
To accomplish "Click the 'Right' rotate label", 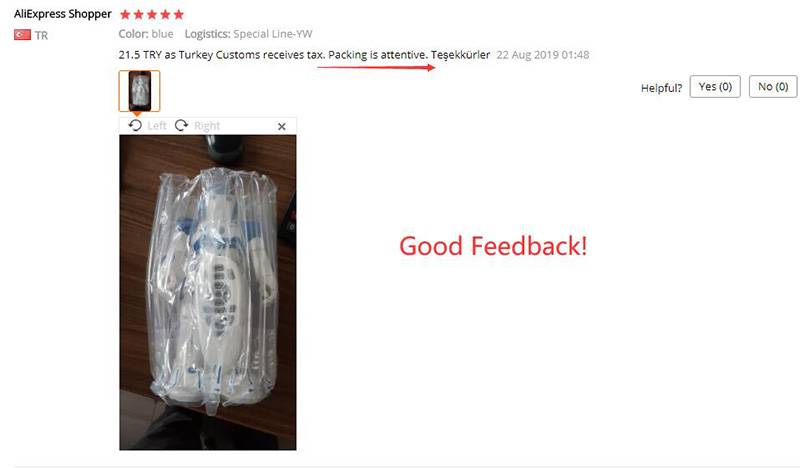I will coord(207,126).
